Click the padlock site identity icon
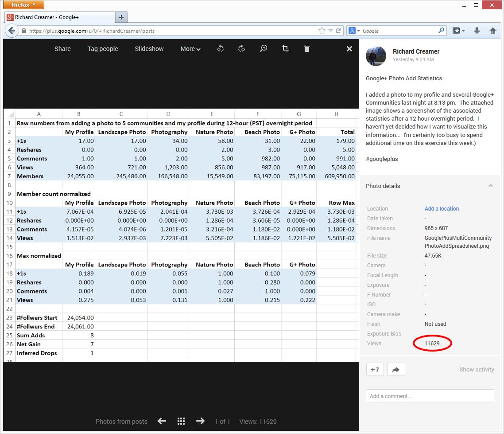 point(24,31)
